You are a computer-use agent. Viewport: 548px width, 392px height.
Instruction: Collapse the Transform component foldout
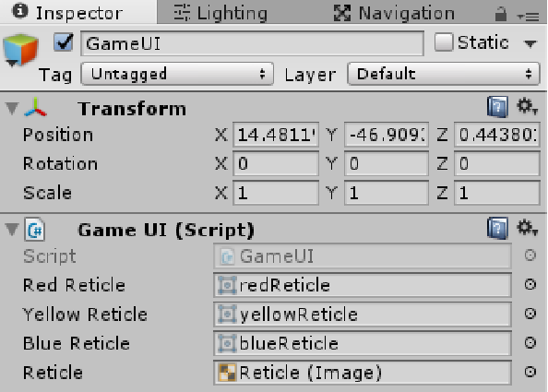12,108
